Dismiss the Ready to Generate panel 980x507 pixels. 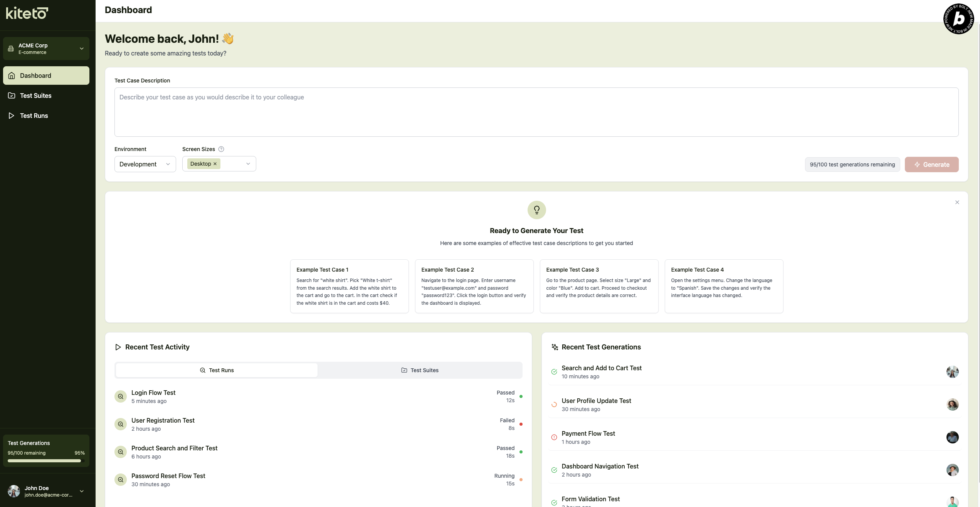(x=957, y=202)
